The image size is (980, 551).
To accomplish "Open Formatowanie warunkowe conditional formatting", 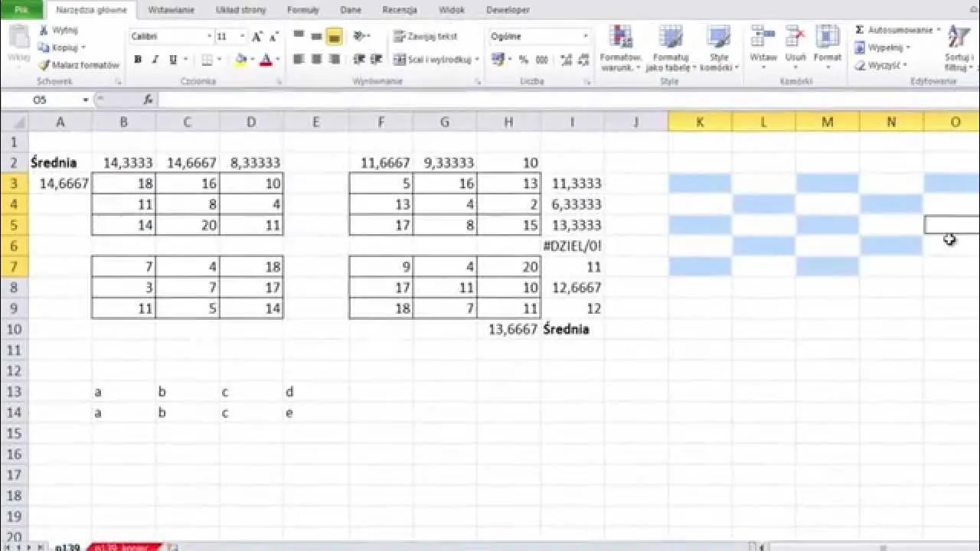I will (x=619, y=47).
